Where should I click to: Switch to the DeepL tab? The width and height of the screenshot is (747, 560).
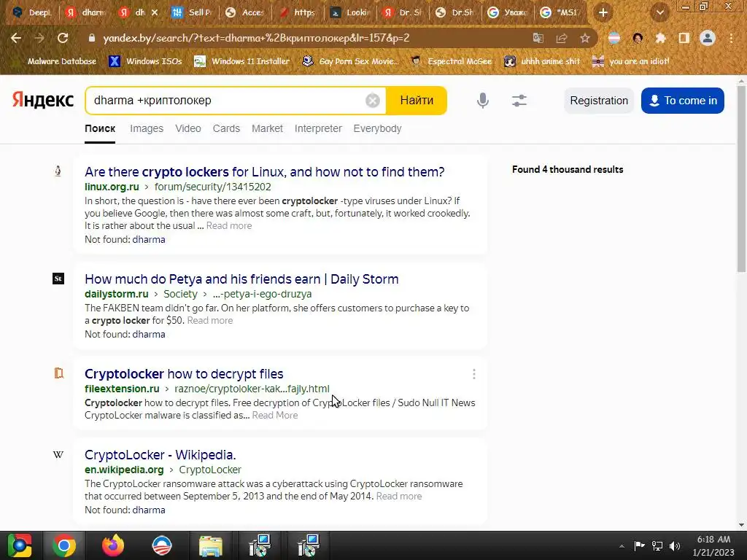tap(32, 12)
